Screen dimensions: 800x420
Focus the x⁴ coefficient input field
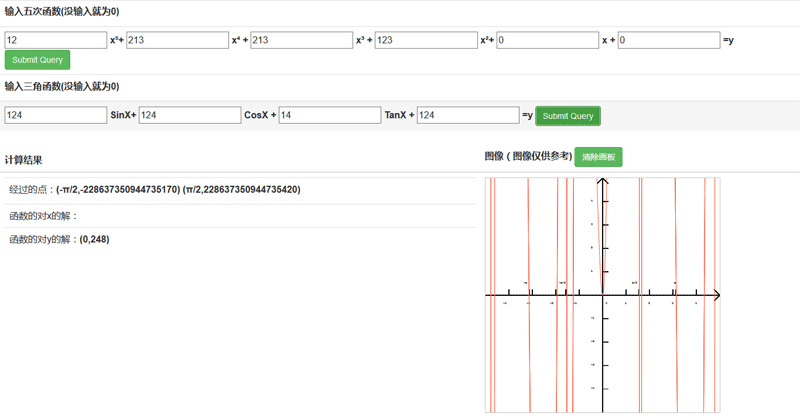(x=177, y=40)
